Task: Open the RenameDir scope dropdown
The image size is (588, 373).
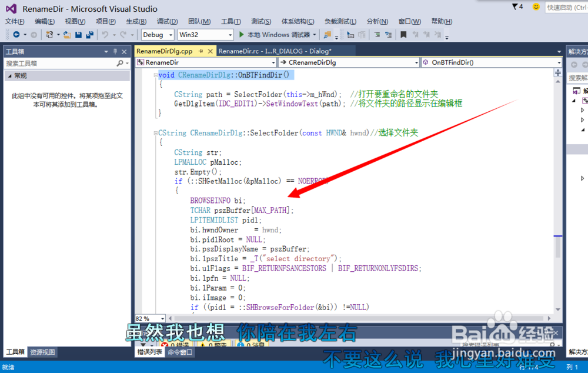Action: tap(206, 62)
